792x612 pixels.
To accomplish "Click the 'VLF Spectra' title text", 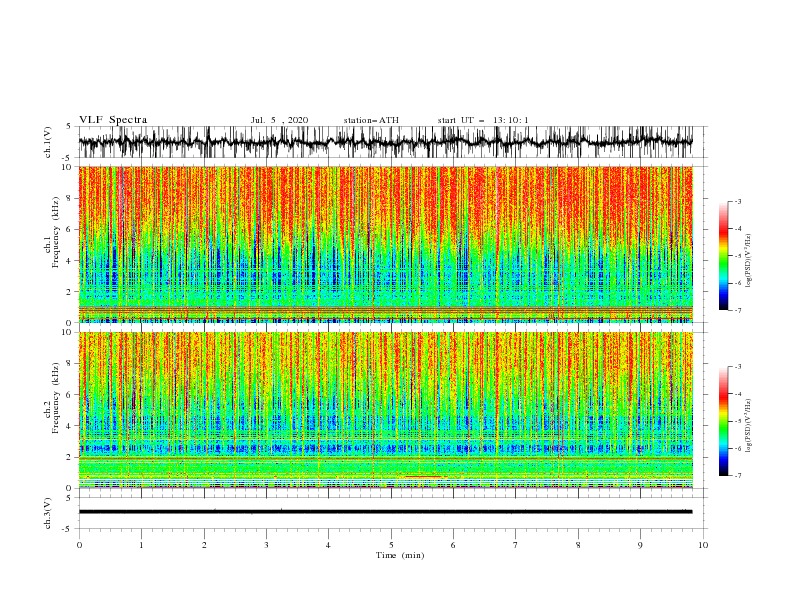I will tap(113, 120).
